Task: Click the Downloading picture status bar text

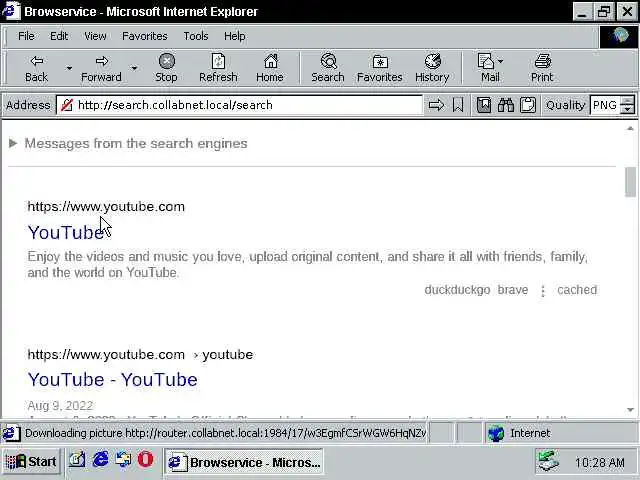Action: pyautogui.click(x=225, y=433)
